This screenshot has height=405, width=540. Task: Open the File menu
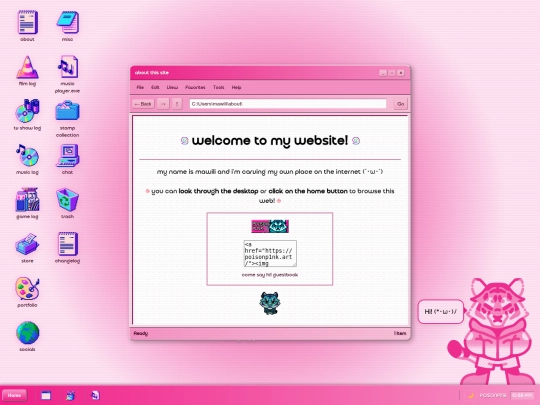[140, 87]
